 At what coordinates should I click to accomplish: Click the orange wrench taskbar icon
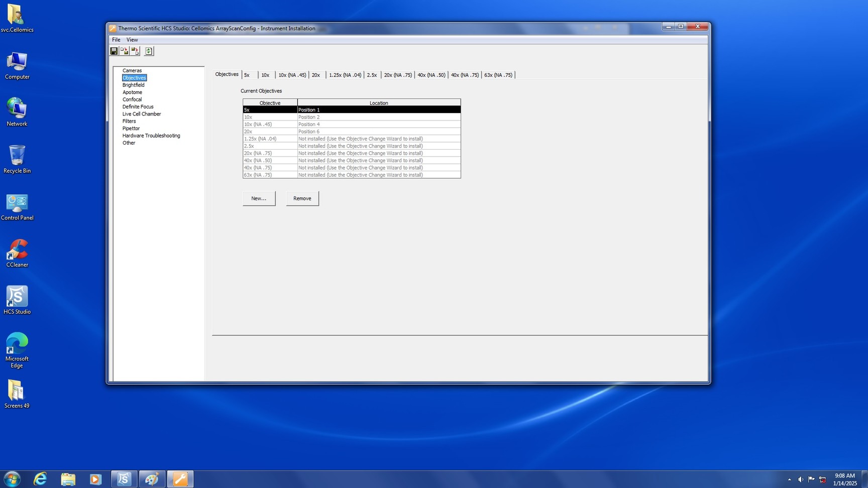pos(180,479)
